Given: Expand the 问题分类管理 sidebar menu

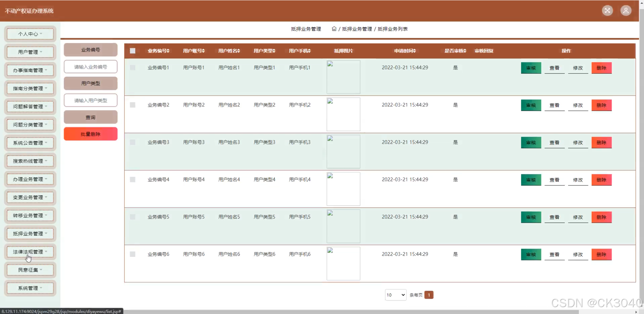Looking at the screenshot, I should click(x=30, y=125).
